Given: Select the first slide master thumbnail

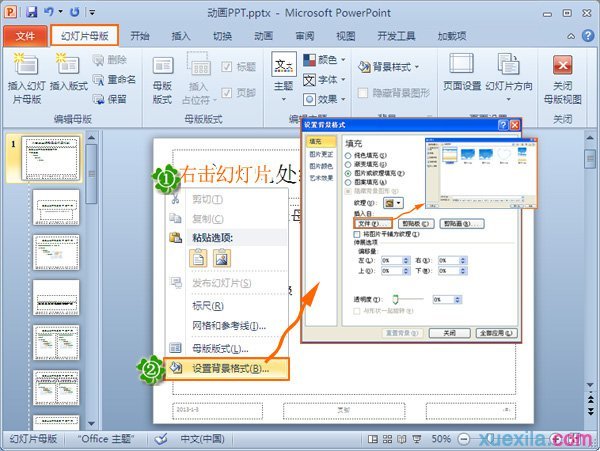Looking at the screenshot, I should [x=51, y=158].
